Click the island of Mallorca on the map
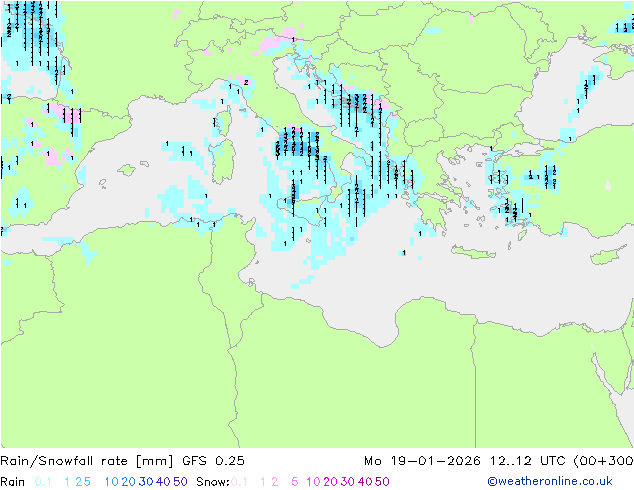Image resolution: width=634 pixels, height=490 pixels. coord(127,170)
